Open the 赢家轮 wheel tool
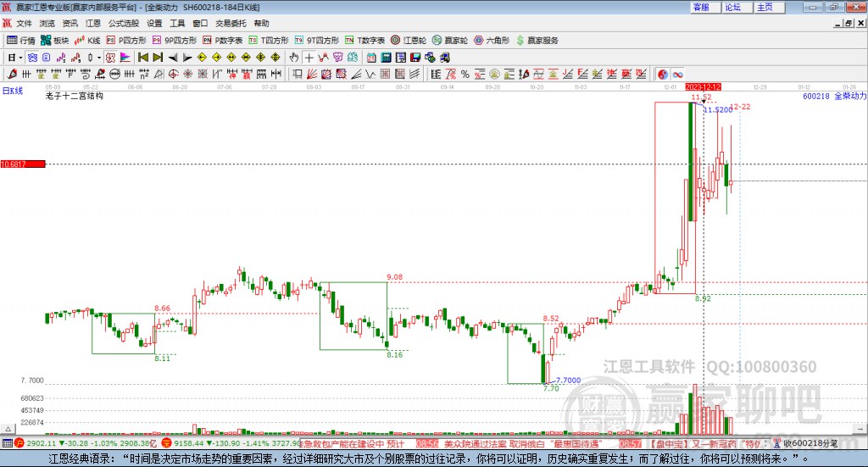868x467 pixels. (450, 41)
